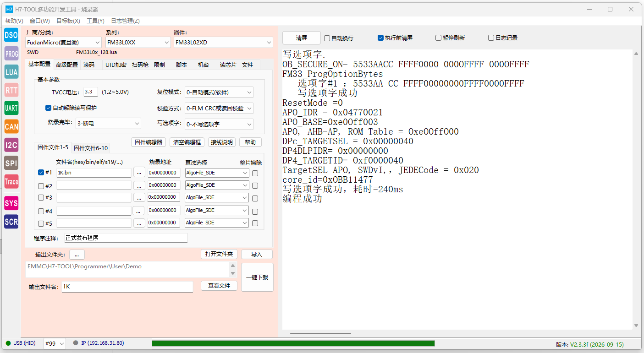Screen dimensions: 644x353
Task: Click the 输出文件名 input field
Action: (127, 287)
